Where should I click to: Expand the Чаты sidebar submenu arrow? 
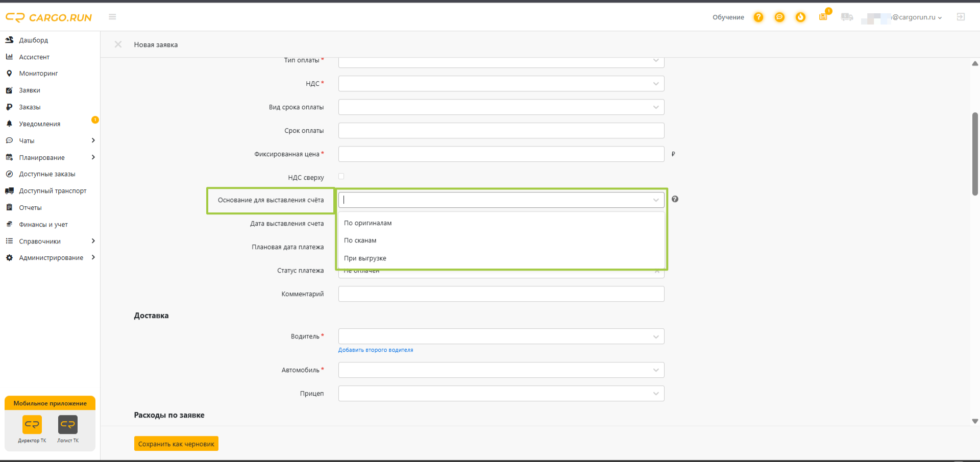[x=93, y=140]
